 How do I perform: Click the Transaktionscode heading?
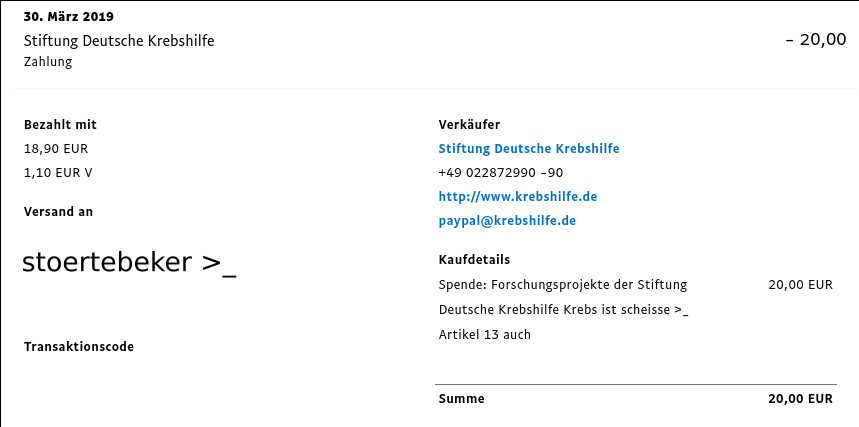(79, 346)
